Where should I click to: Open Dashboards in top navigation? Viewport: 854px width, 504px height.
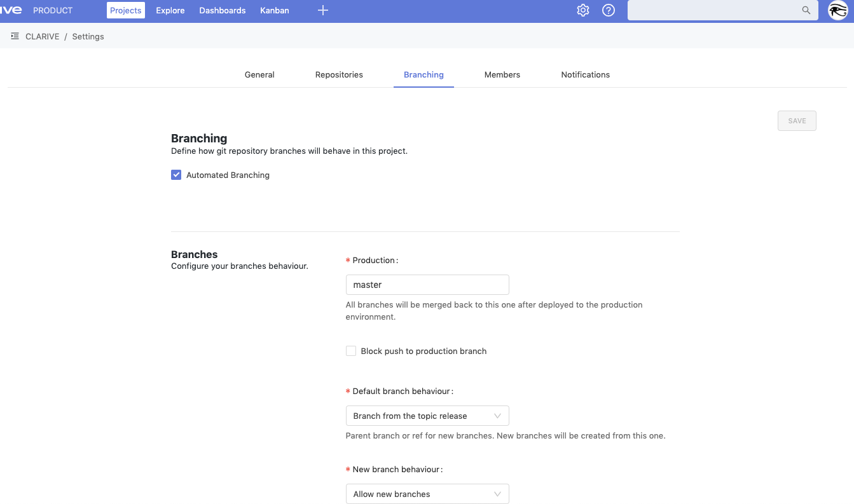(223, 10)
